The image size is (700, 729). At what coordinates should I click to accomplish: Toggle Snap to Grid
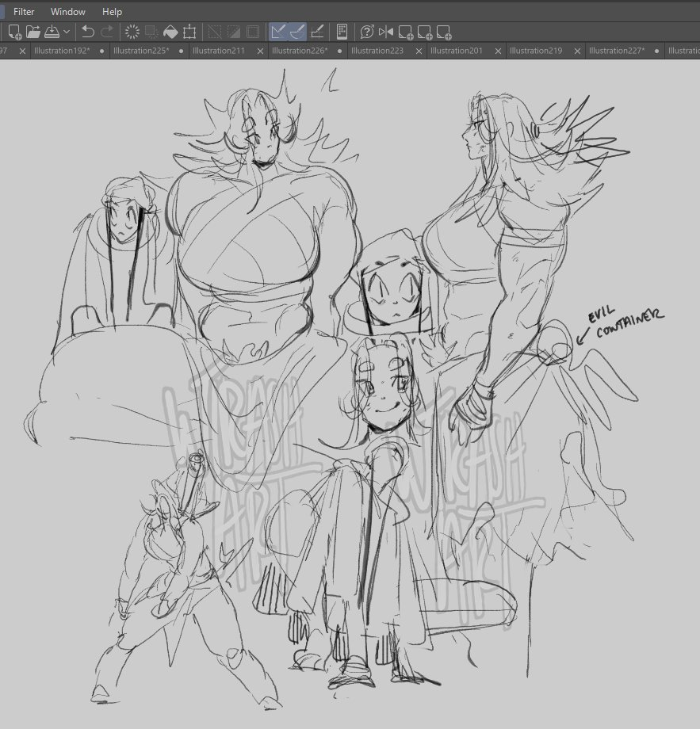(317, 32)
